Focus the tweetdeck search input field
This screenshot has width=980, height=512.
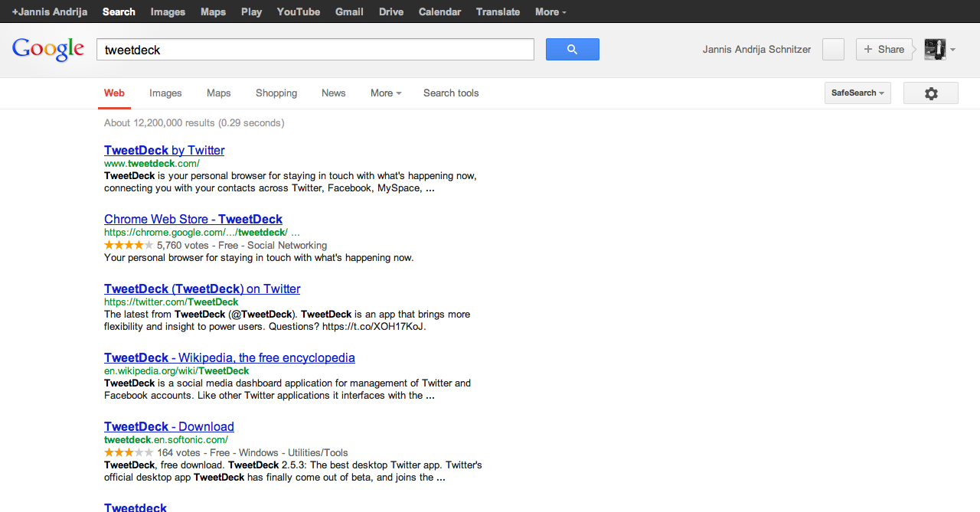pos(315,50)
